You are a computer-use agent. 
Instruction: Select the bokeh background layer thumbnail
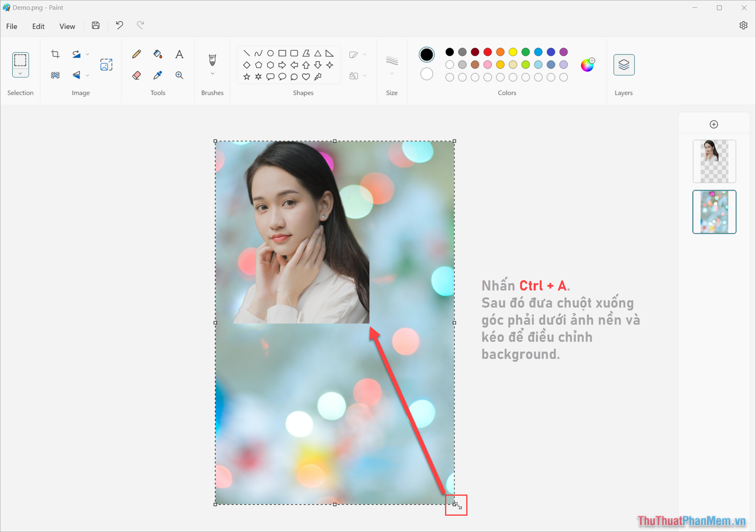point(714,212)
